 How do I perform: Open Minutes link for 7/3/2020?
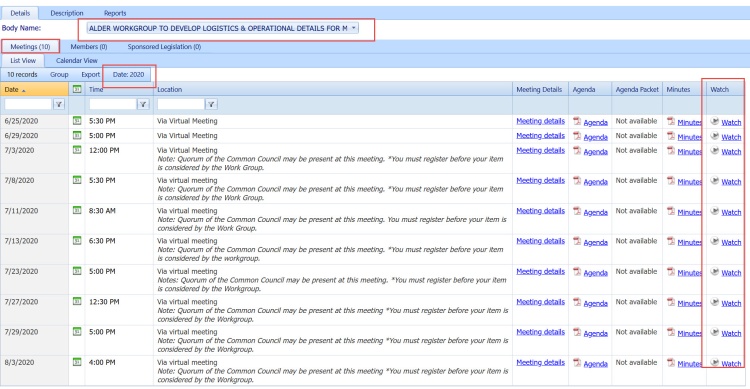click(x=689, y=151)
